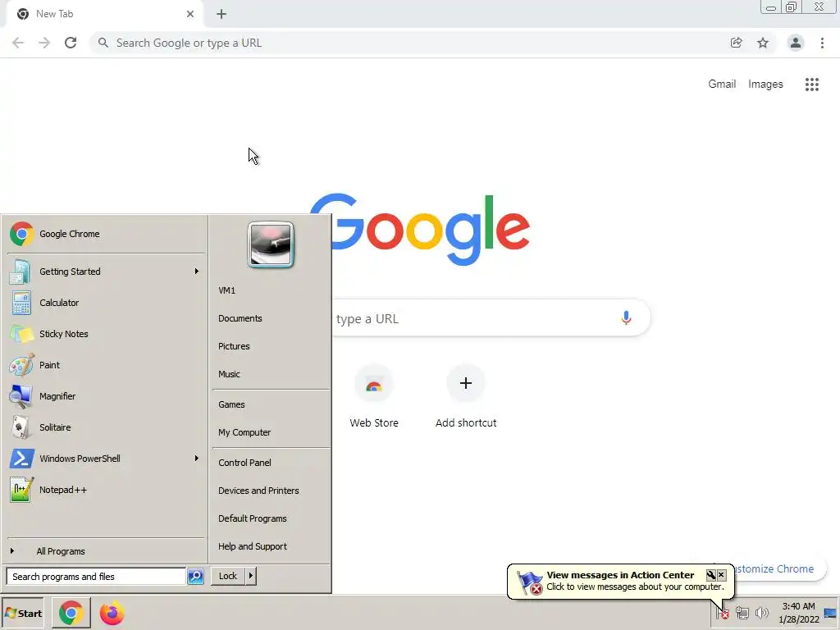This screenshot has height=630, width=840.
Task: Open the Chrome profile avatar menu
Action: 796,43
